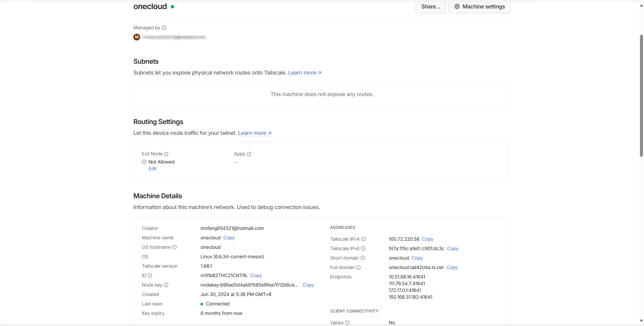Click the Tailscale IPv6 info icon
This screenshot has height=326, width=644.
click(363, 248)
